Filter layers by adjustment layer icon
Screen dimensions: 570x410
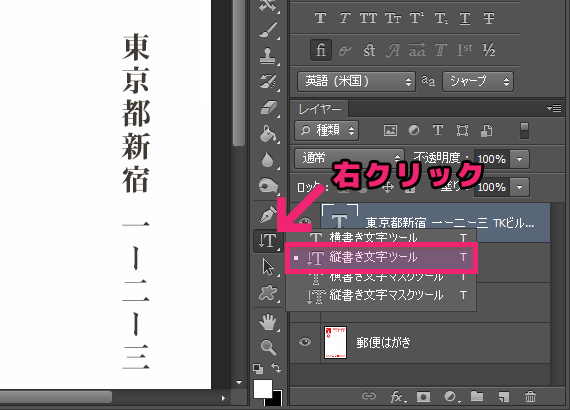414,130
